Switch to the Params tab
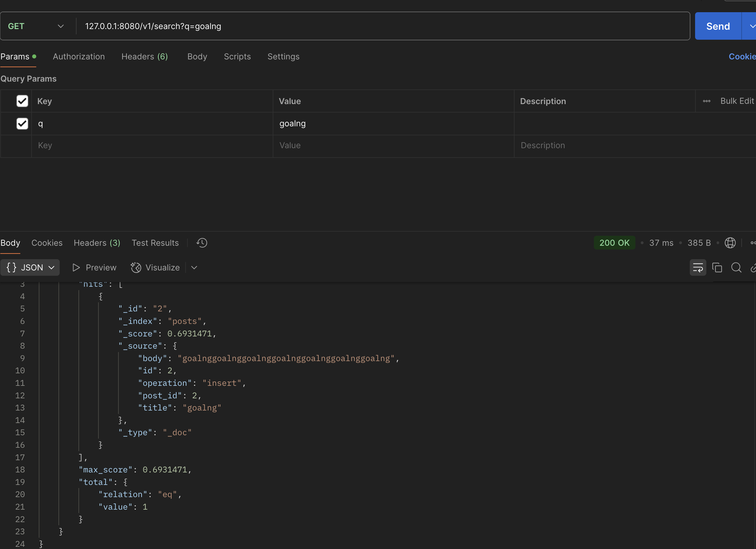 (18, 56)
